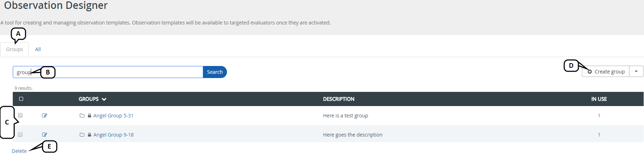The width and height of the screenshot is (644, 155).
Task: Click lock icon next to Angel Group 9-18
Action: point(89,135)
